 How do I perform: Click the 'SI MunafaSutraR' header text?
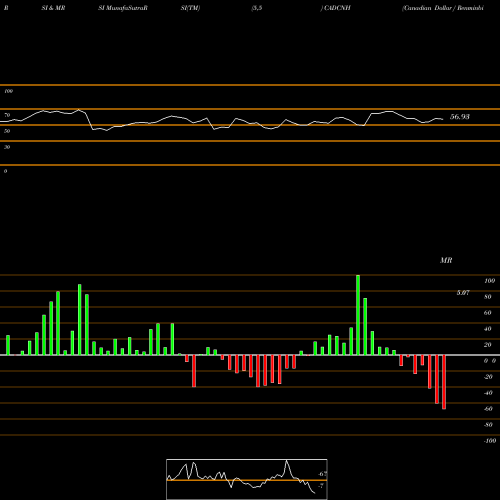click(123, 8)
